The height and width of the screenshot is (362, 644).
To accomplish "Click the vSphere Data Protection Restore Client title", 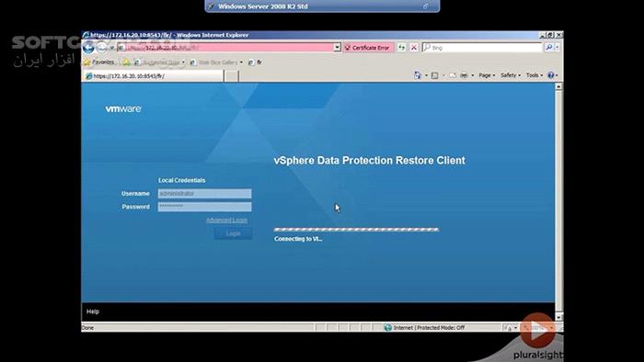I will click(x=370, y=160).
